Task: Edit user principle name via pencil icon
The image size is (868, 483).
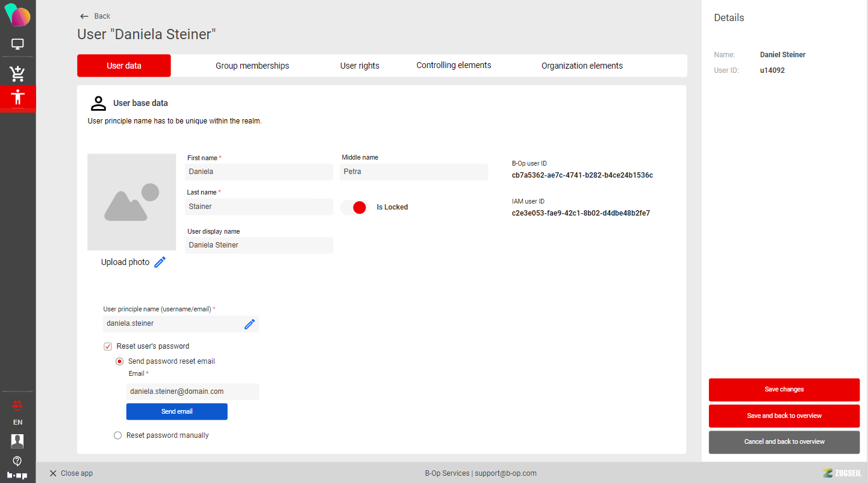Action: (249, 324)
